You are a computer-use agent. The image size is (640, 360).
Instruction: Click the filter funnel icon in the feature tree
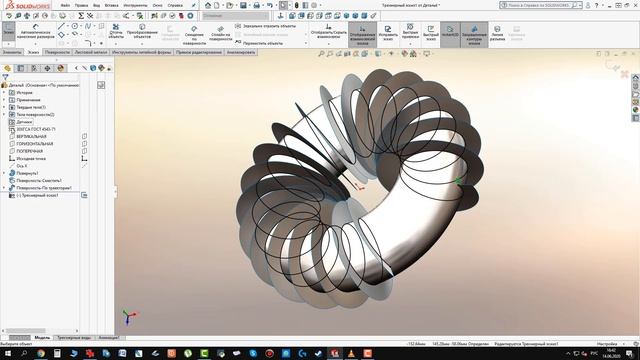point(5,77)
